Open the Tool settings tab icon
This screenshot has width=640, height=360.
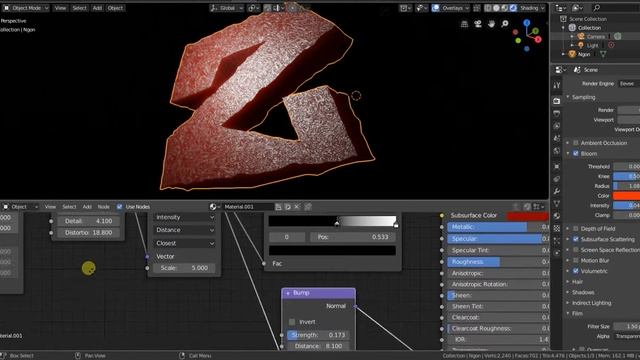[x=557, y=85]
